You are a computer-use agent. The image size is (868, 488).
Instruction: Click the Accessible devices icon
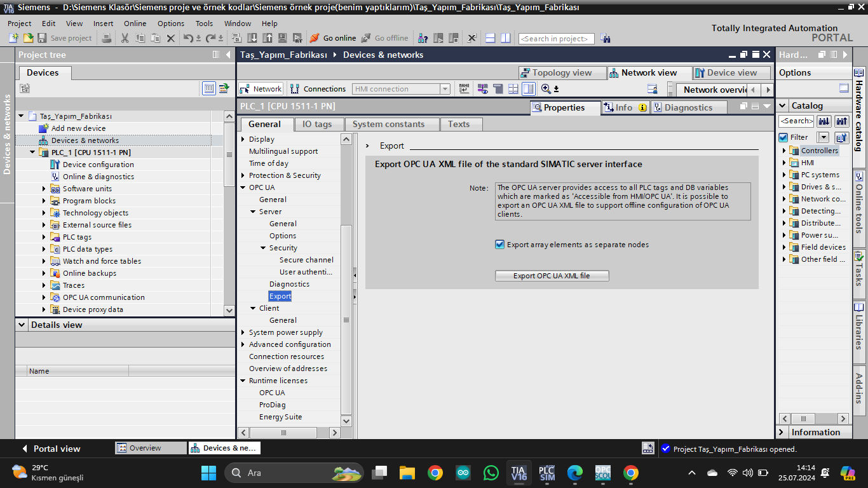tap(424, 38)
